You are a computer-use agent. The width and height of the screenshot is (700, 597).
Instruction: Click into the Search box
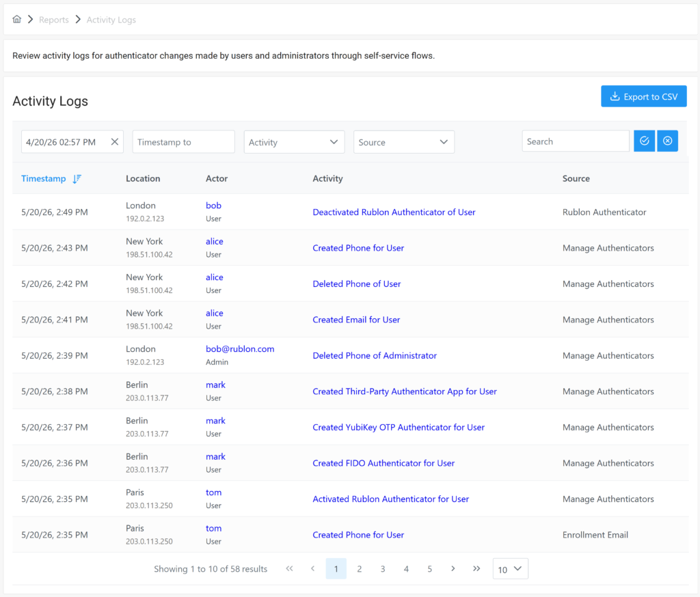coord(576,141)
